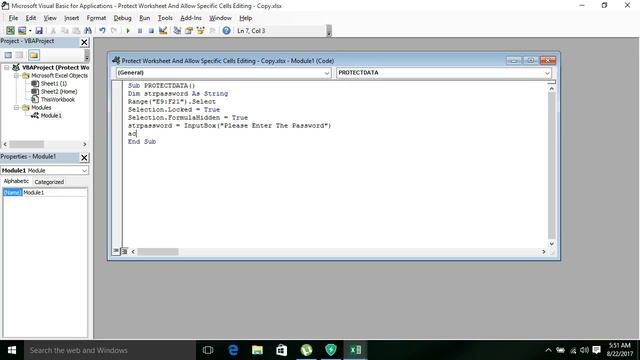Collapse the Microsoft Excel Objects folder

coord(16,76)
